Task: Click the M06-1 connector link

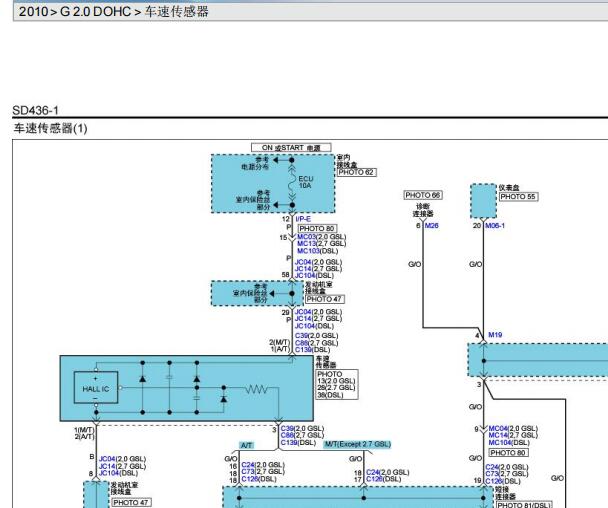Action: [x=495, y=226]
